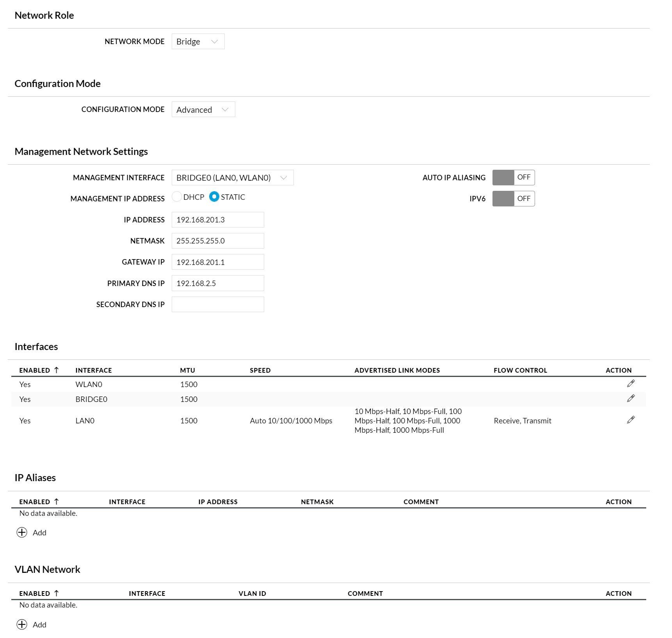Click the Add label under IP Aliases

pos(39,533)
